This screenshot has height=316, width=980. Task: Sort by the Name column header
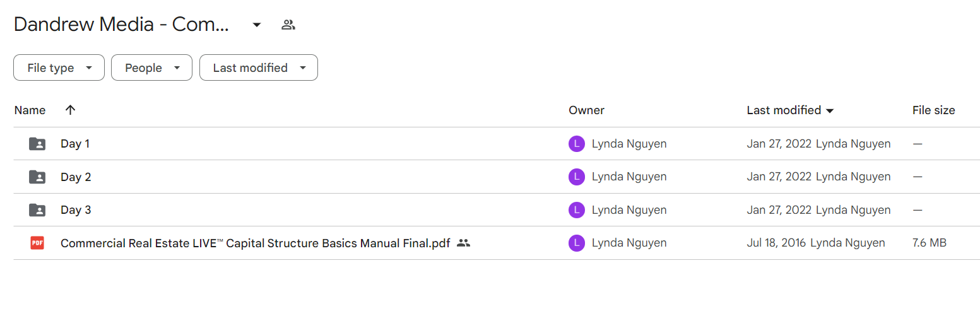pos(30,110)
